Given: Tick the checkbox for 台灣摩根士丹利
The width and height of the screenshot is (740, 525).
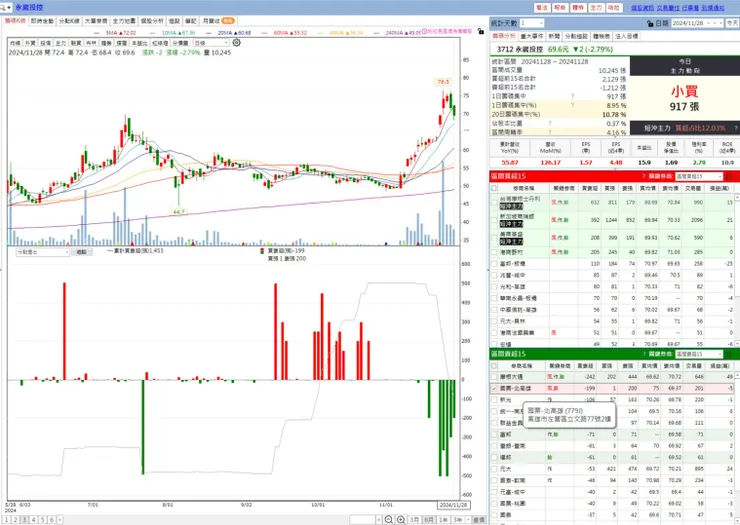Looking at the screenshot, I should pos(494,202).
